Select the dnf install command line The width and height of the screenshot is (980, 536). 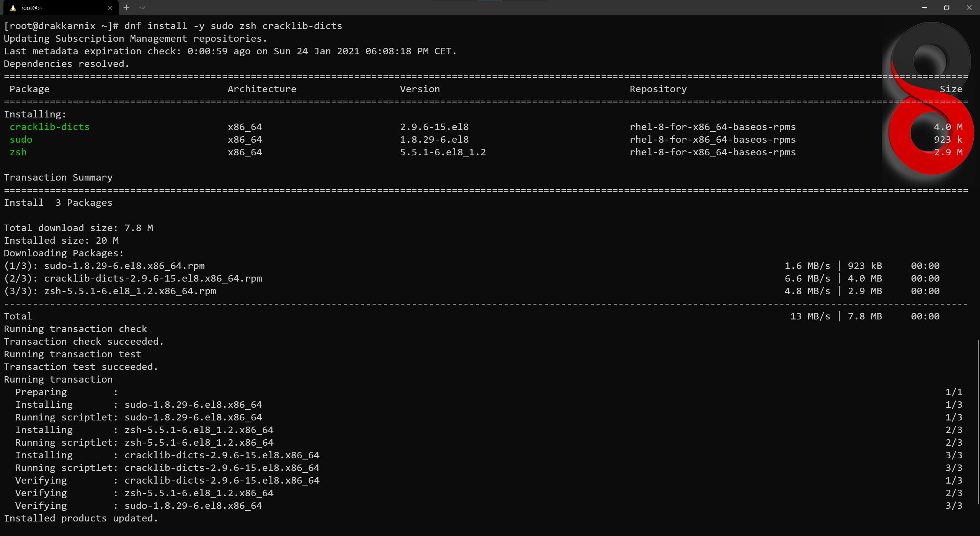(230, 26)
